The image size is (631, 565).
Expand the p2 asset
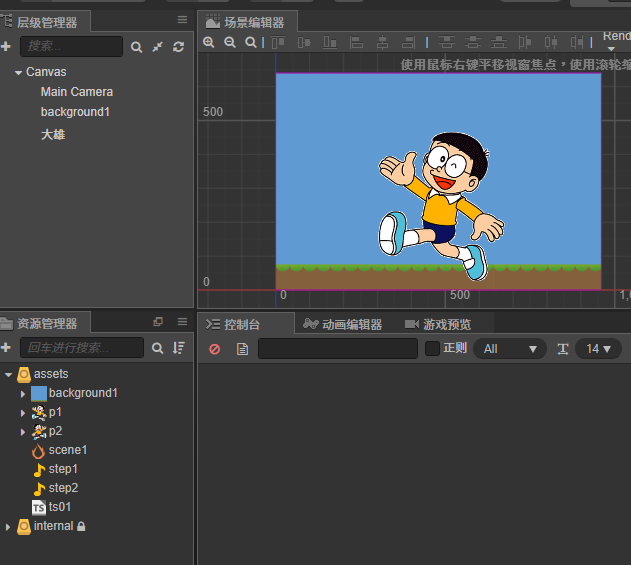click(x=23, y=432)
